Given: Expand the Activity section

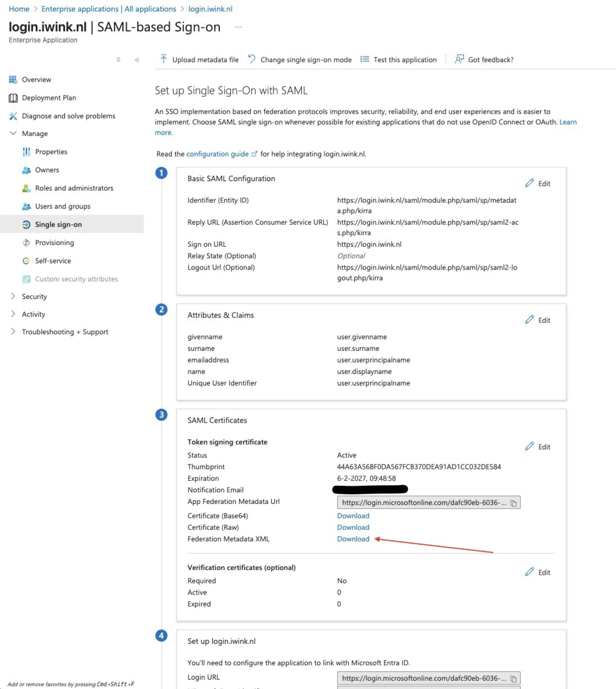Looking at the screenshot, I should (13, 314).
